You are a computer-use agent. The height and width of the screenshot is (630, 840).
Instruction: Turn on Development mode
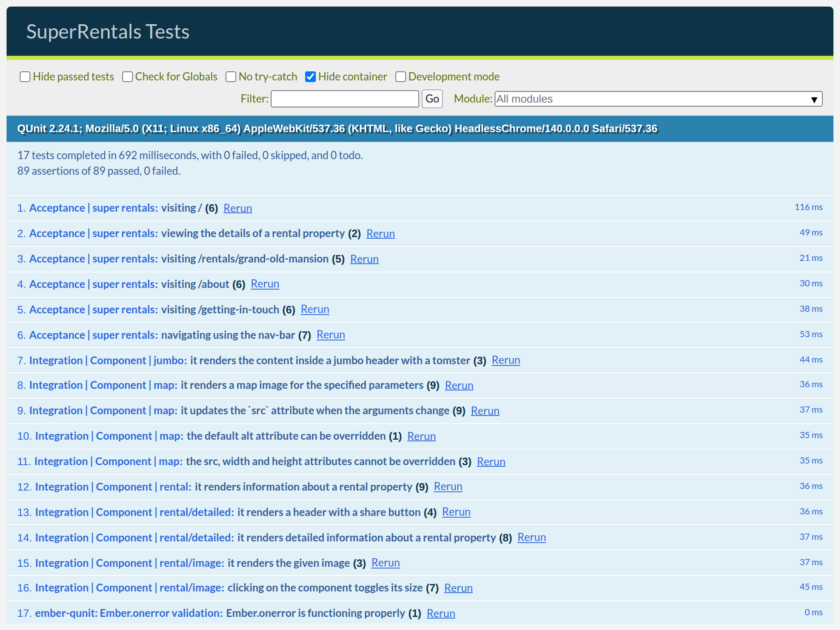pos(400,77)
